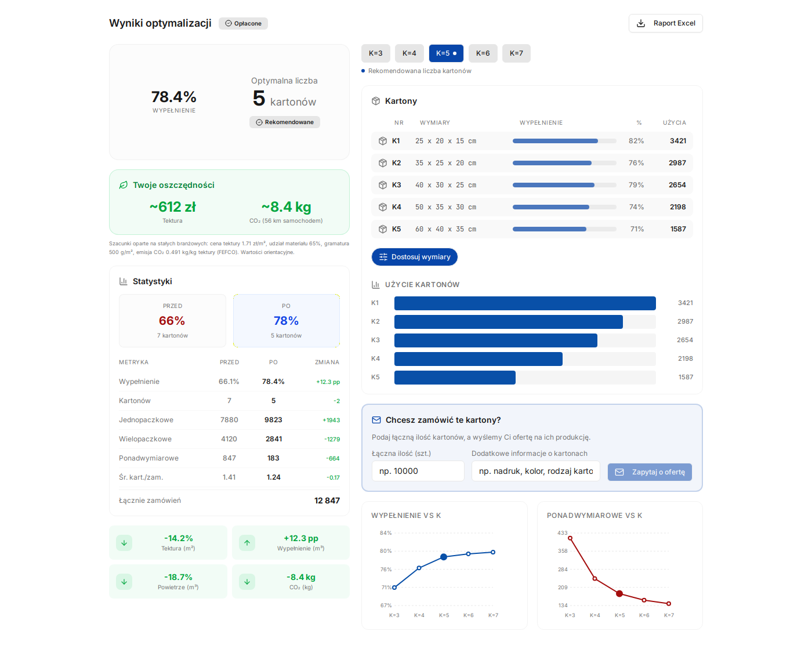Click the K2 usage bar in chart
The width and height of the screenshot is (812, 667).
pyautogui.click(x=508, y=322)
